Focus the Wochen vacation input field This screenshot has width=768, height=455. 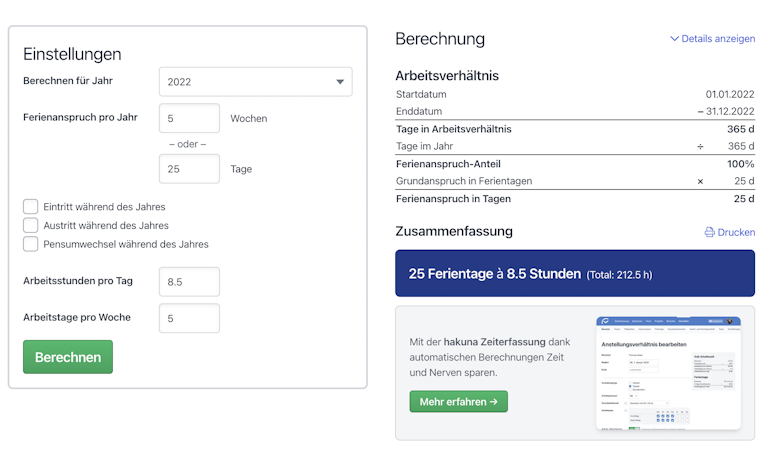(189, 118)
